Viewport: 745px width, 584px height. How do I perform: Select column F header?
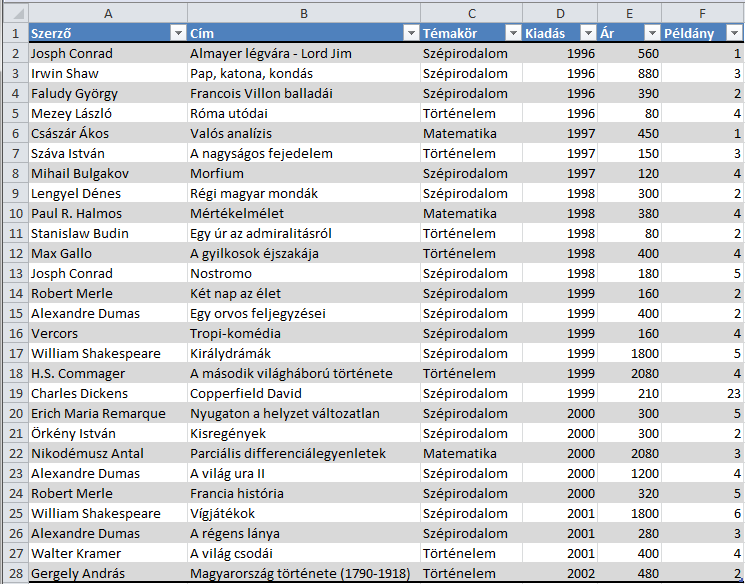point(703,14)
